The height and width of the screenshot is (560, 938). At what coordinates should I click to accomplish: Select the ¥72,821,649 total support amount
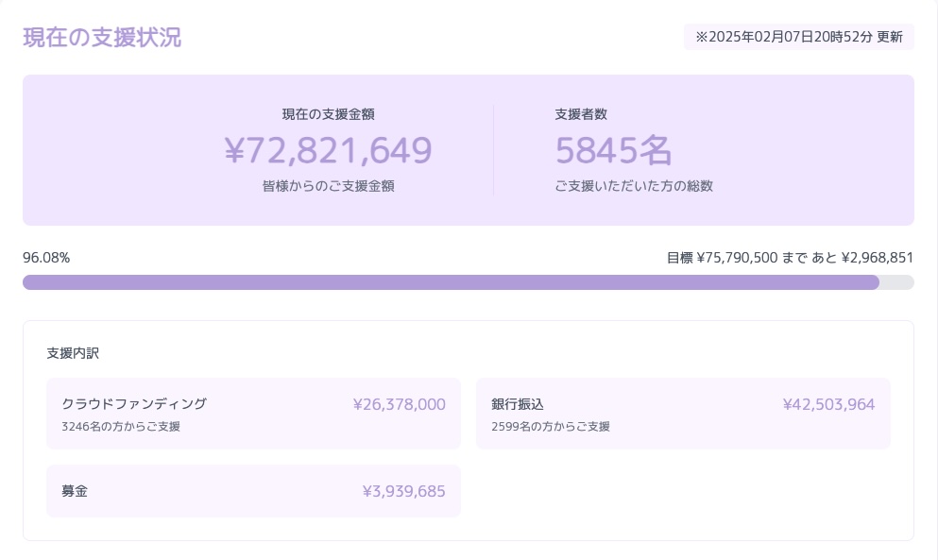329,150
